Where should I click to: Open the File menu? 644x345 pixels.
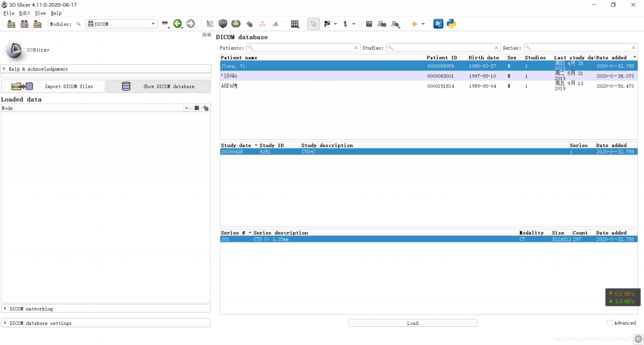(x=9, y=13)
